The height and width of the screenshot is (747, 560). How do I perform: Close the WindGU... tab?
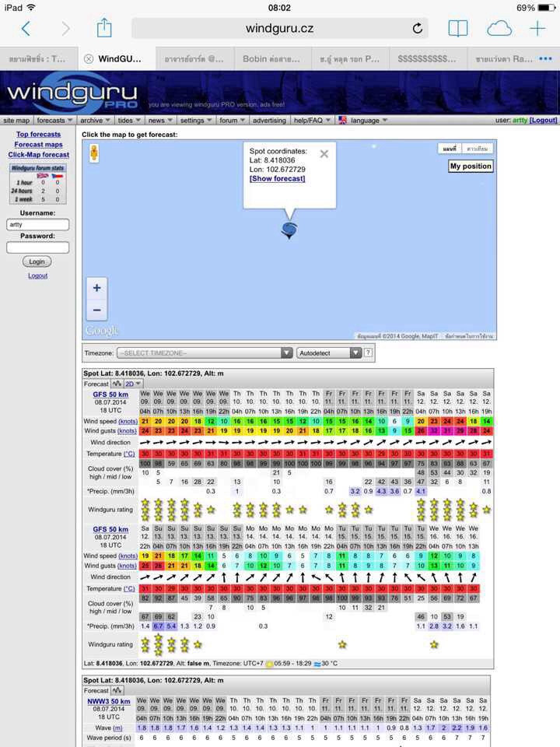click(89, 59)
